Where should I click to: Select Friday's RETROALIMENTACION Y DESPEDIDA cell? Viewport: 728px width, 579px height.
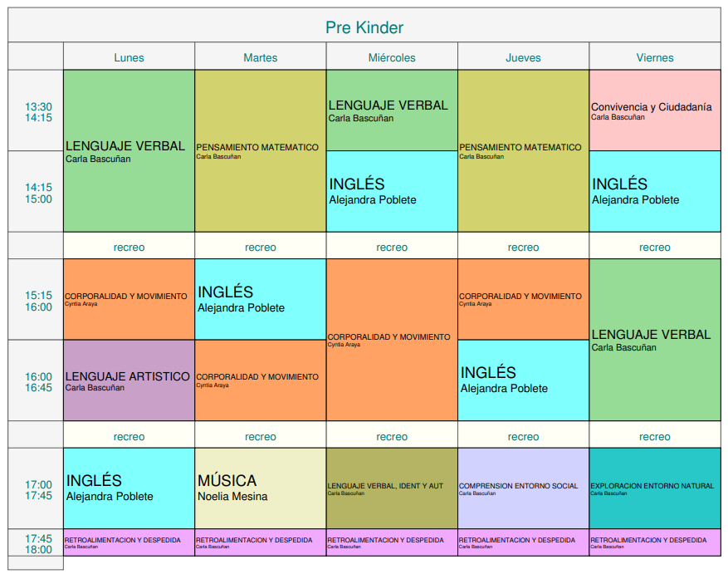654,542
